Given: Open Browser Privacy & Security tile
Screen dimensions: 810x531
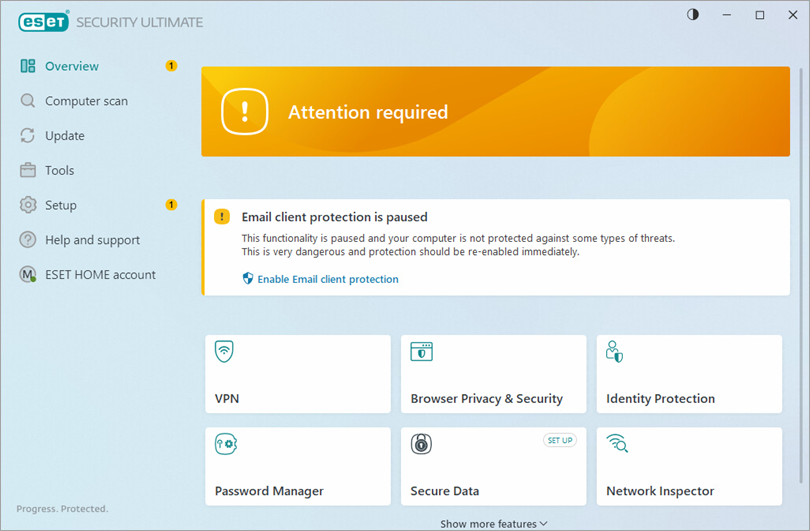Looking at the screenshot, I should click(x=494, y=374).
